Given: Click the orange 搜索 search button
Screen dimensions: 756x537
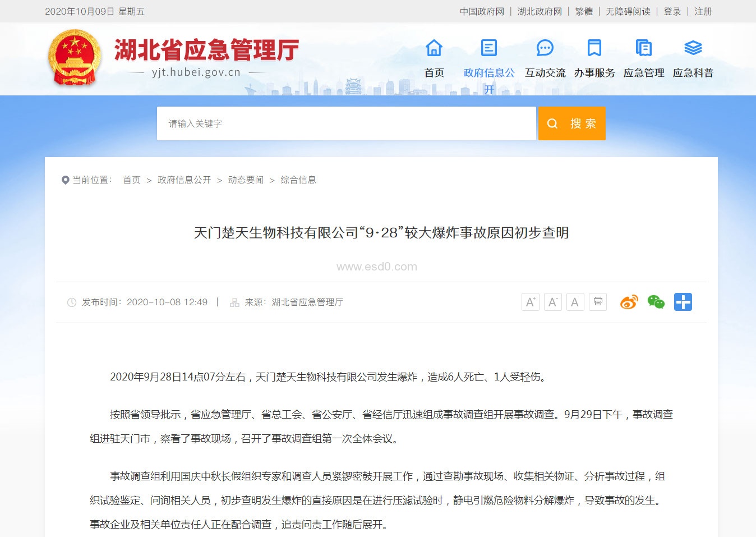Looking at the screenshot, I should [571, 123].
